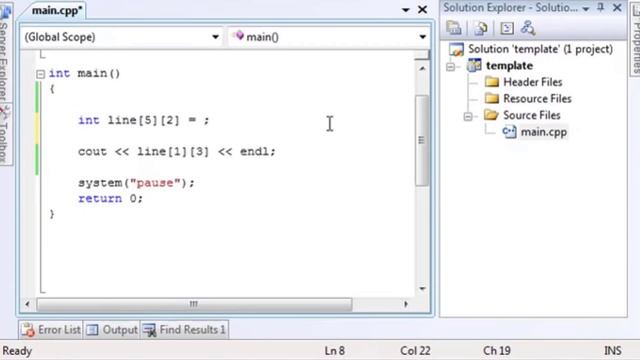Click the editor scroll down arrow
640x360 pixels.
422,289
